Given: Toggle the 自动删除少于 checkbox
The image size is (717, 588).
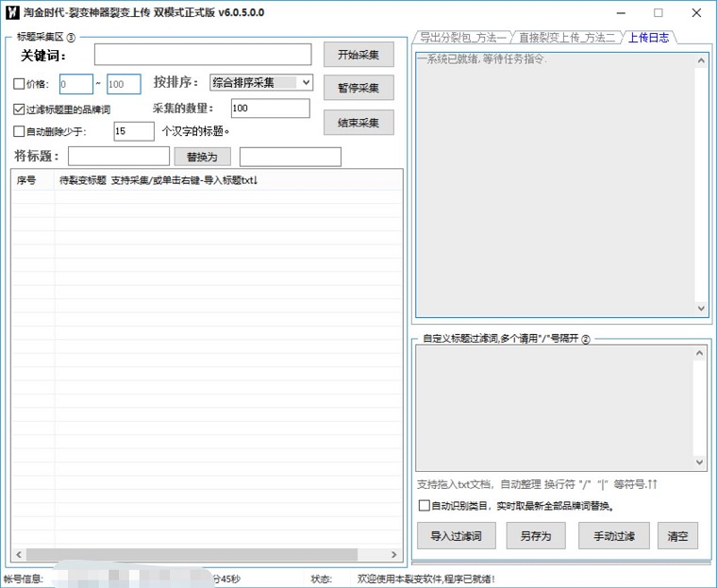Looking at the screenshot, I should 19,131.
